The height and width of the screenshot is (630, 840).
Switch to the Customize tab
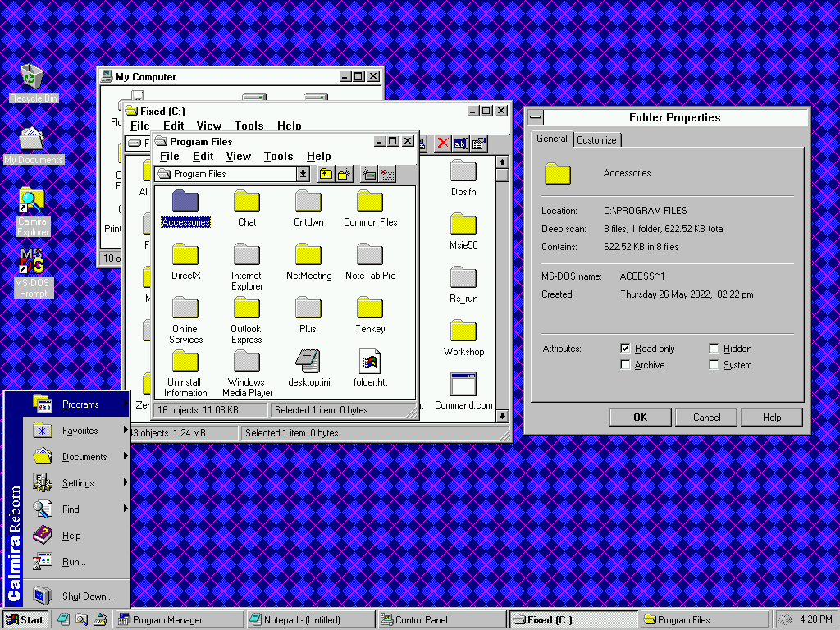click(596, 139)
